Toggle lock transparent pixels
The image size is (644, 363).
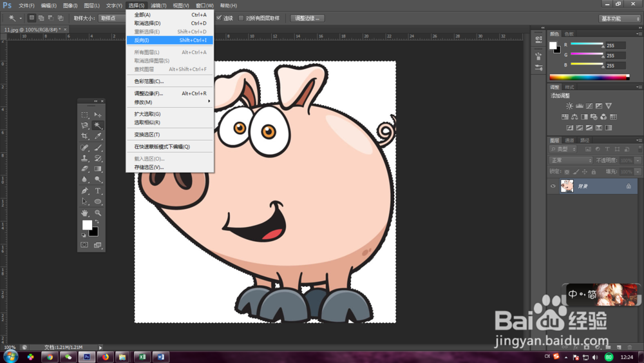coord(567,172)
